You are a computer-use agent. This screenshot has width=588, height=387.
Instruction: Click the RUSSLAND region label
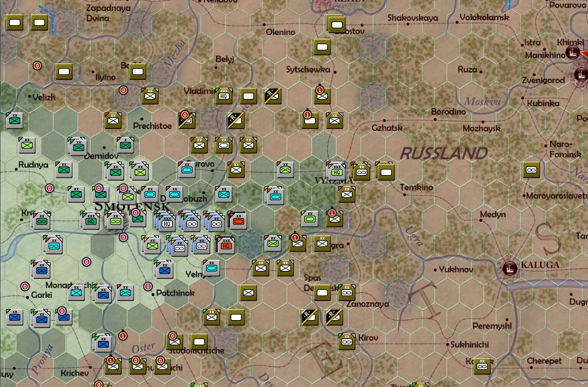click(x=444, y=153)
